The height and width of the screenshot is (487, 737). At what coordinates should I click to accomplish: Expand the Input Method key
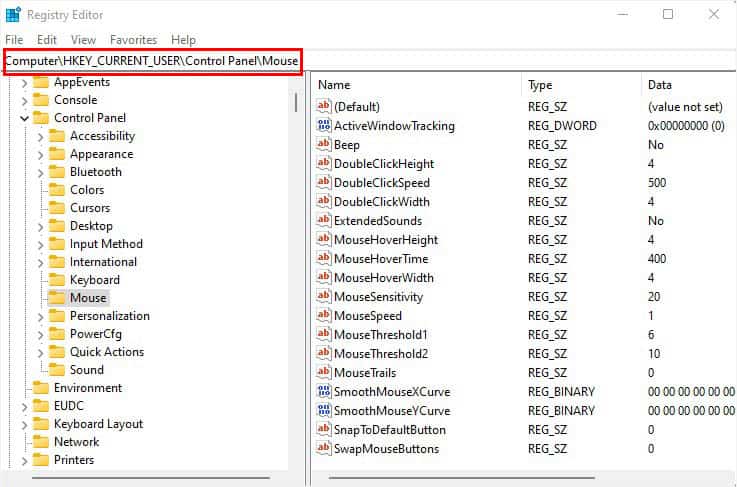pos(40,244)
